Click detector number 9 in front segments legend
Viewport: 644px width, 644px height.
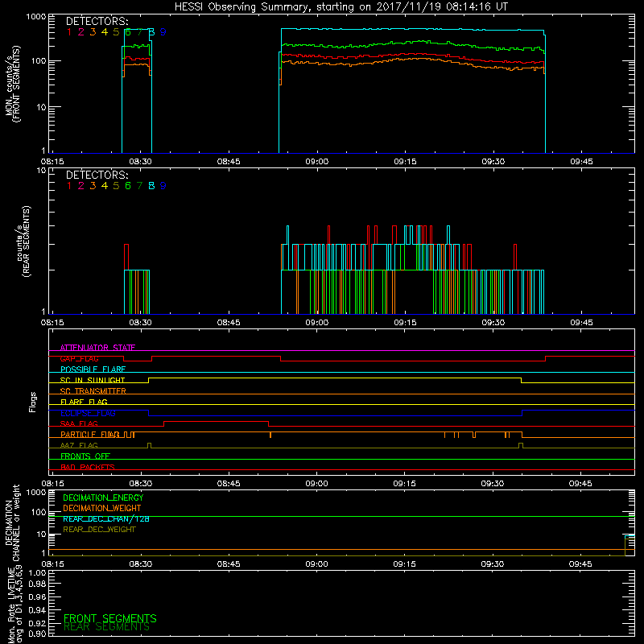pyautogui.click(x=163, y=32)
